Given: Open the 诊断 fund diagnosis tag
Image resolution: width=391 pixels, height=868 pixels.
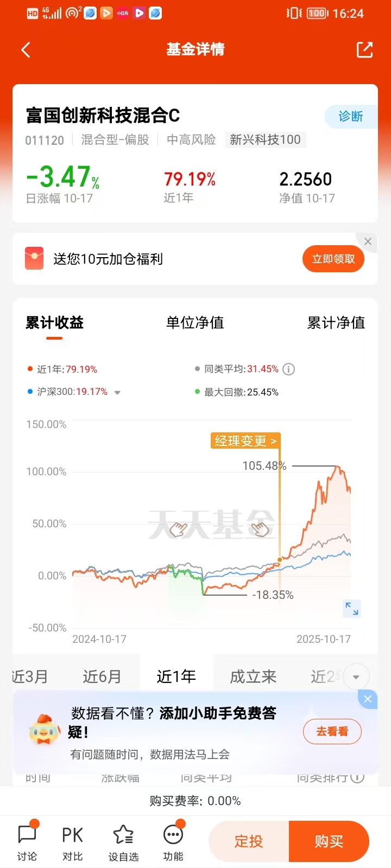Looking at the screenshot, I should point(351,117).
